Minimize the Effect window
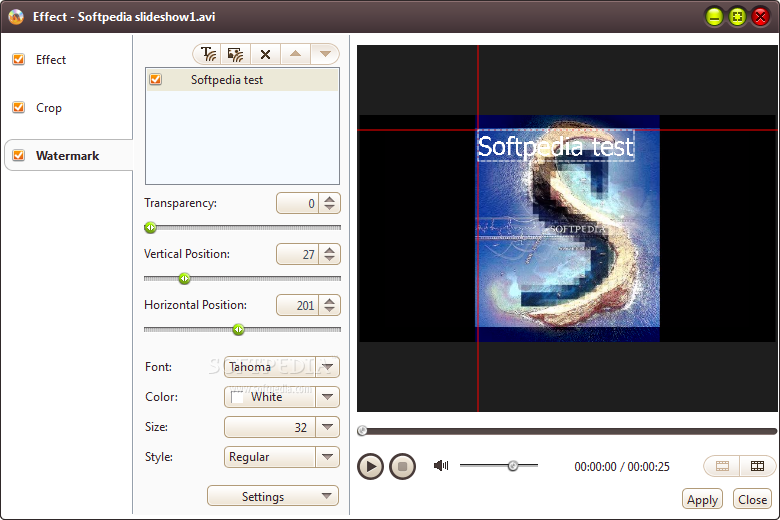 coord(714,17)
